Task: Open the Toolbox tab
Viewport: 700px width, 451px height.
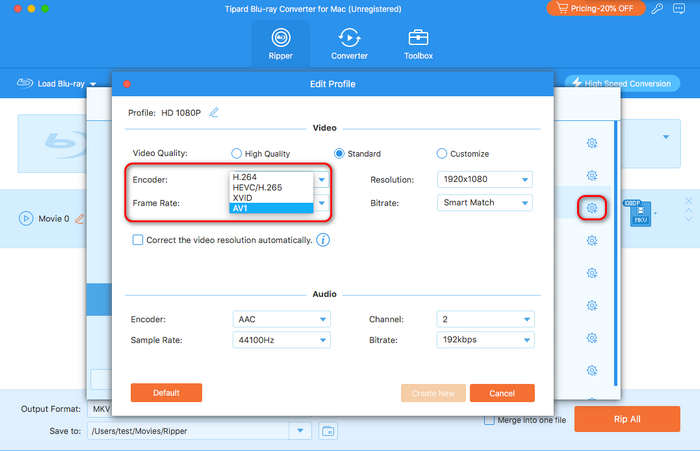Action: [x=418, y=44]
